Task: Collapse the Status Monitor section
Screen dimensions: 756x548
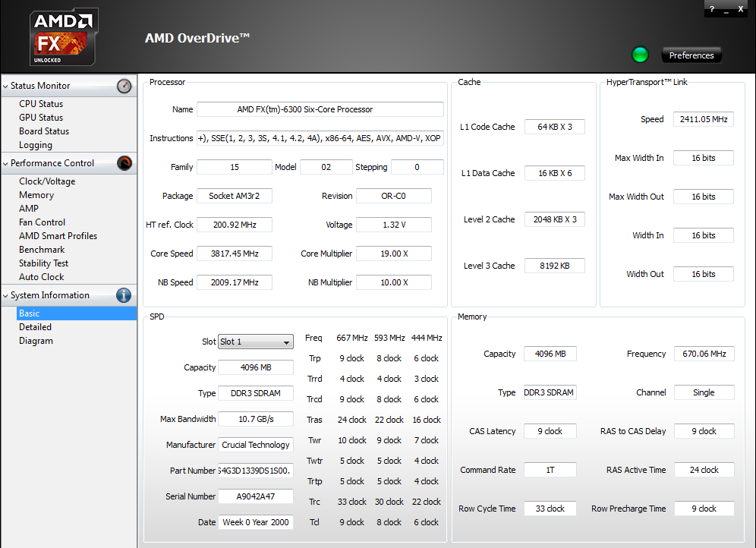Action: [5, 87]
